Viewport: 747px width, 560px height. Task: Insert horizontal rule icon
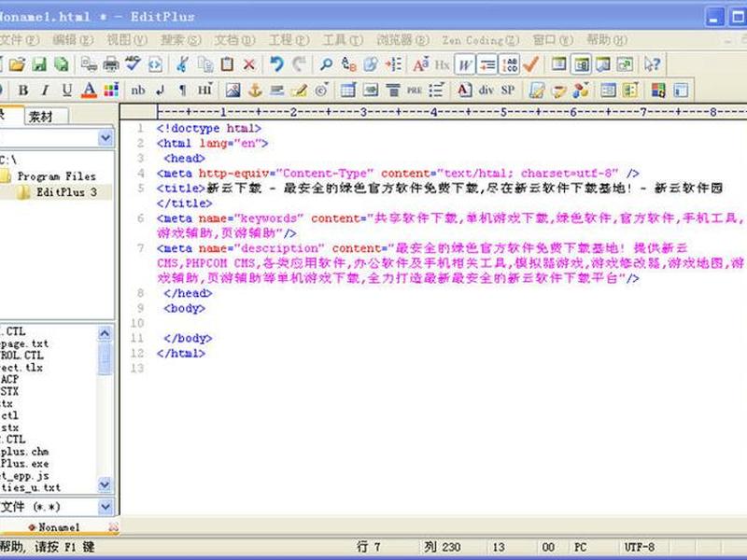[276, 90]
